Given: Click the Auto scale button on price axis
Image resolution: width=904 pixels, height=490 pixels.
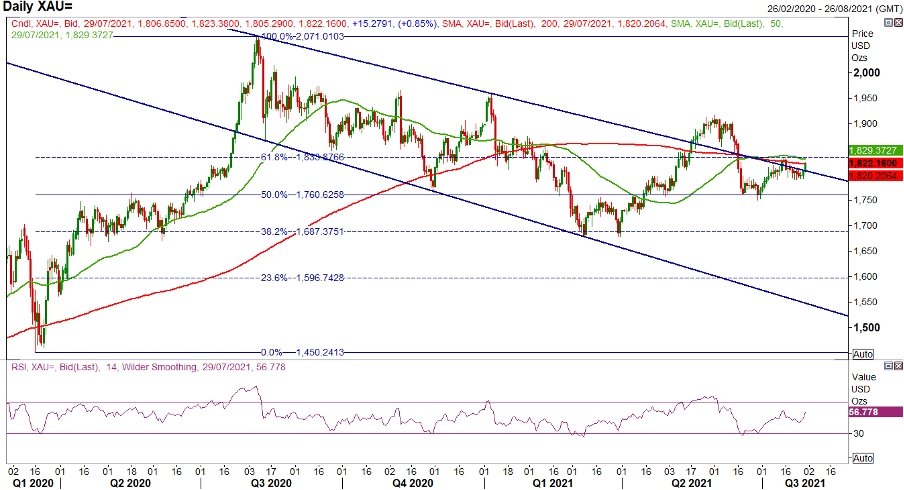Looking at the screenshot, I should tap(863, 355).
